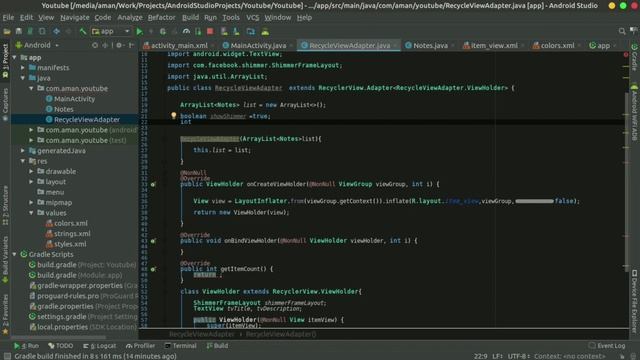Click the Debug app bug icon
Screen dimensions: 640x360
(163, 31)
